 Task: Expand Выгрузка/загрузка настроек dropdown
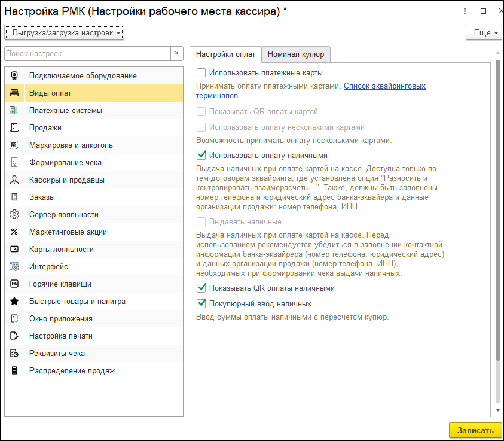coord(64,32)
